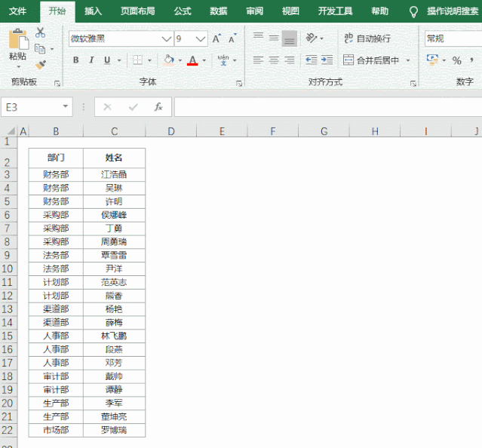Select column E header

point(222,131)
